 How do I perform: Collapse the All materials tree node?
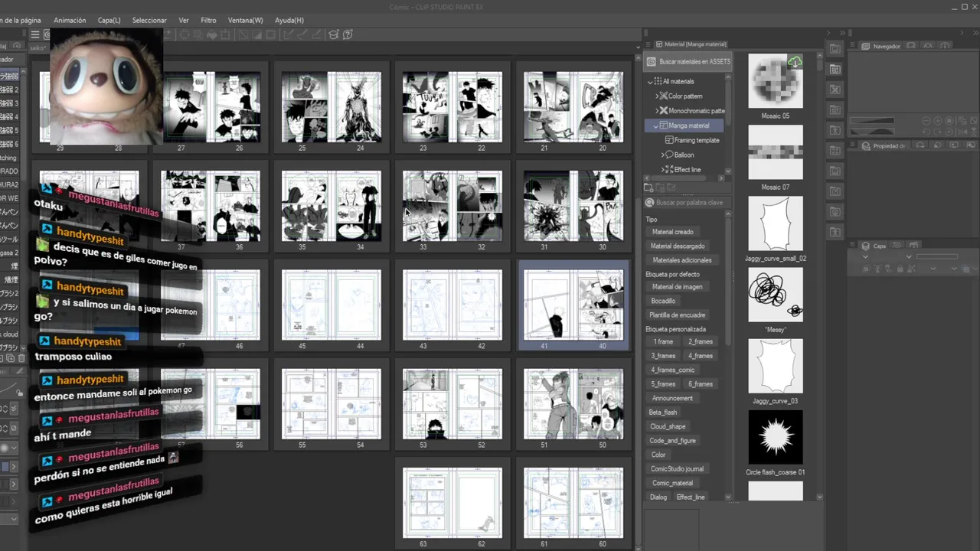650,81
